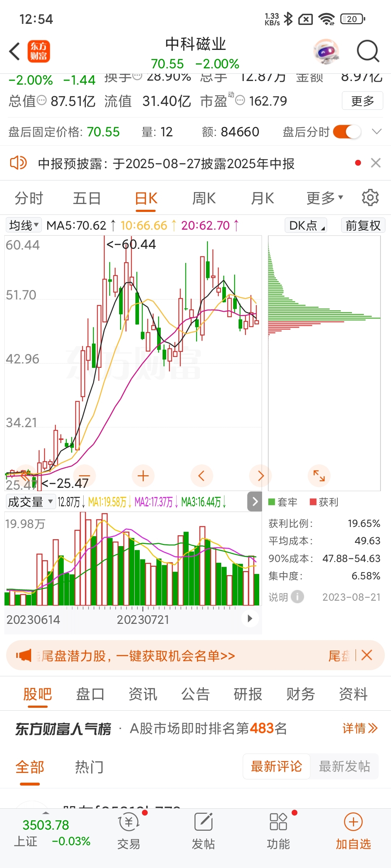Open the 中报预披露 announcement text
Viewport: 391px width, 868px height.
[166, 163]
